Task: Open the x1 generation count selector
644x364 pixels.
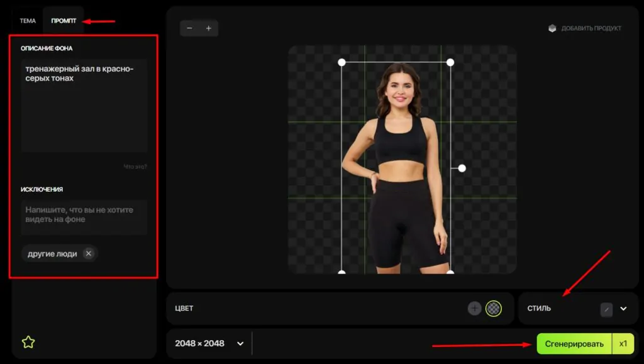Action: pyautogui.click(x=623, y=343)
